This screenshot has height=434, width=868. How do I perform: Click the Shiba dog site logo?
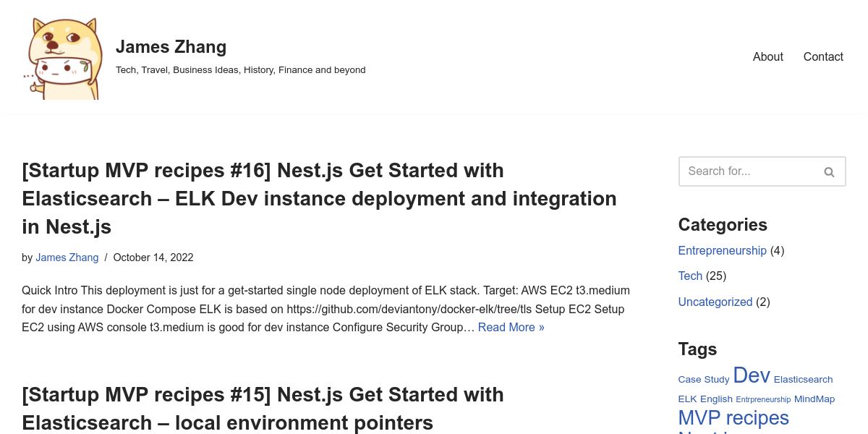tap(62, 59)
